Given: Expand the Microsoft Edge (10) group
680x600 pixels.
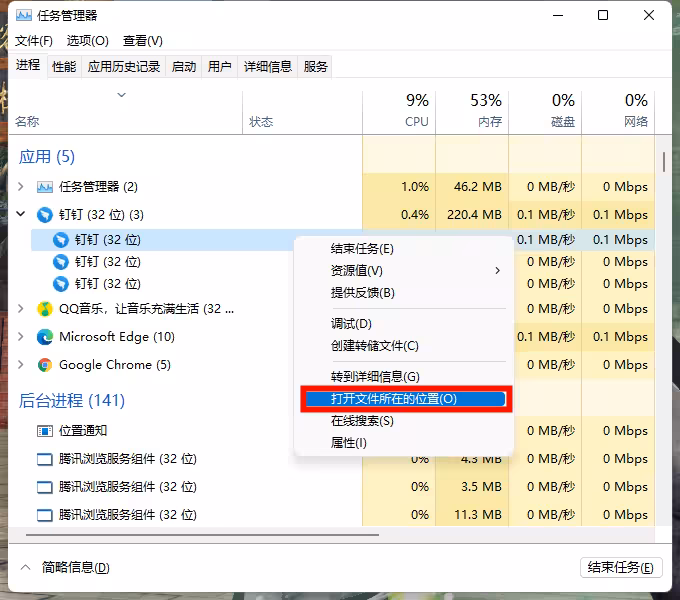Looking at the screenshot, I should 20,336.
